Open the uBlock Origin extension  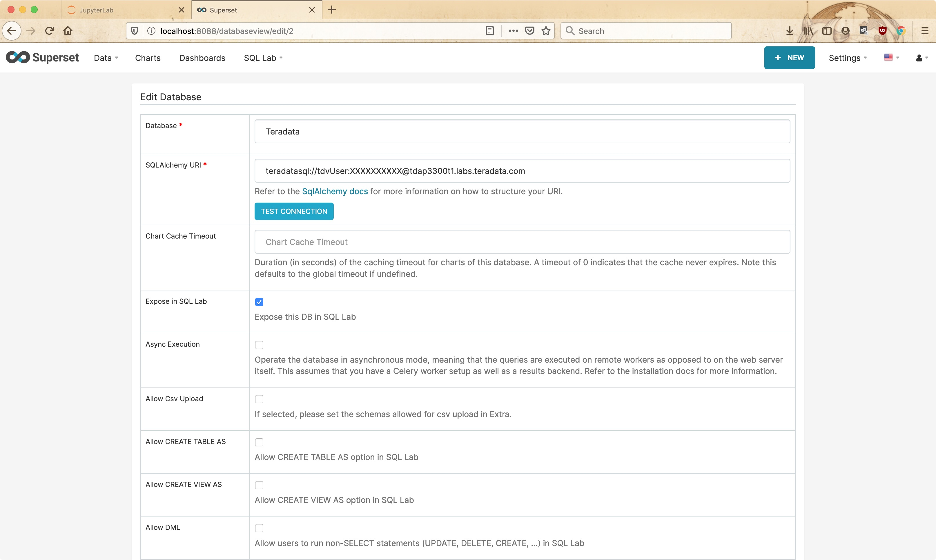click(882, 31)
